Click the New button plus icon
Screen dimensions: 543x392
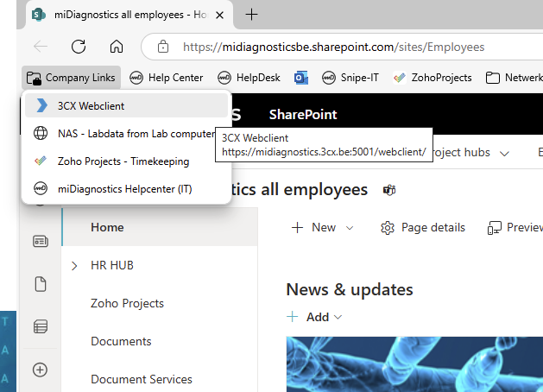tap(298, 227)
